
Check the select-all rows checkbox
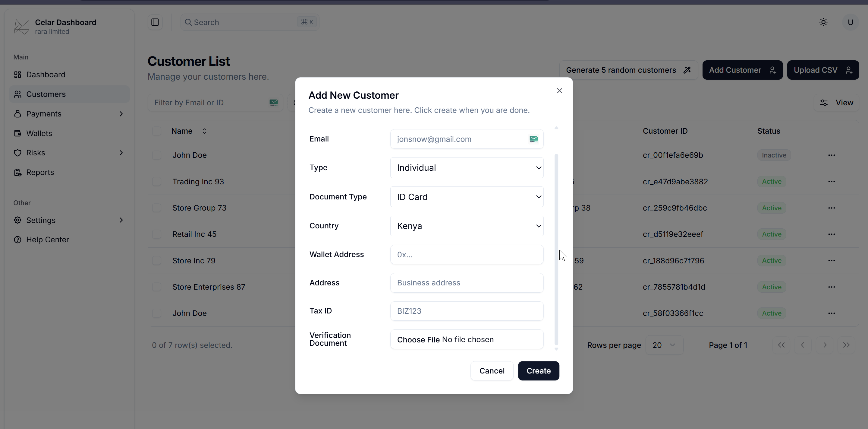click(156, 131)
